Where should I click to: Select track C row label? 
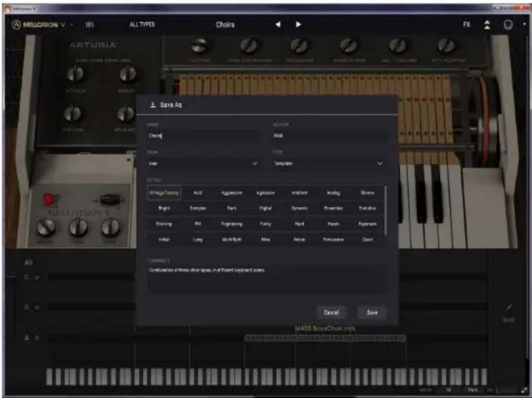[x=27, y=277]
